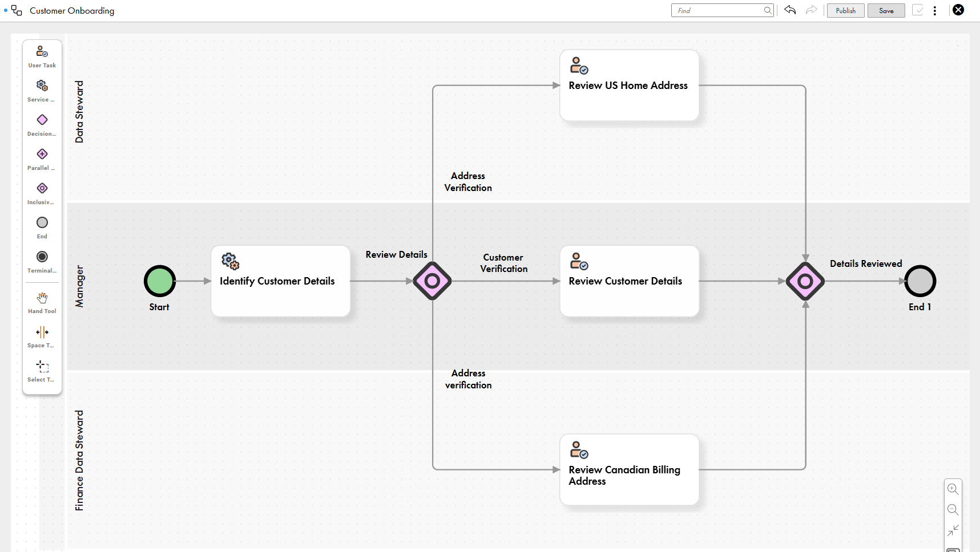Click the Review Details gateway label
The width and height of the screenshot is (980, 552).
396,254
